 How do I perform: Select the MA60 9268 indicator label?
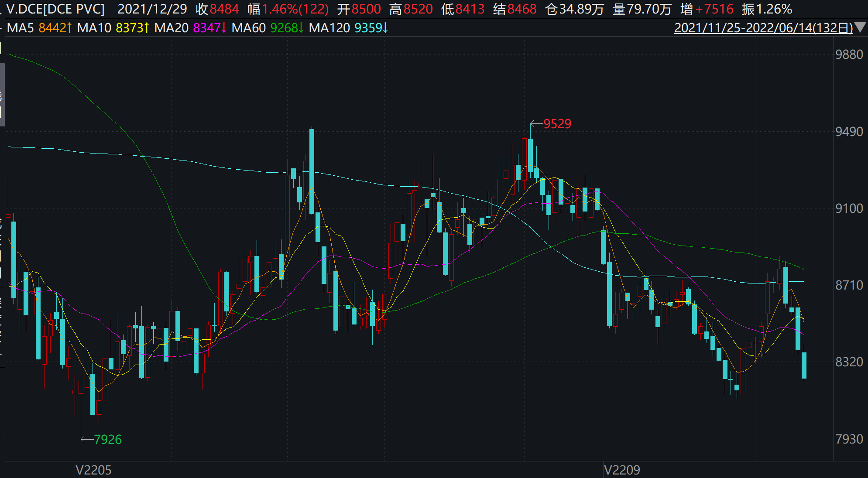[x=268, y=28]
